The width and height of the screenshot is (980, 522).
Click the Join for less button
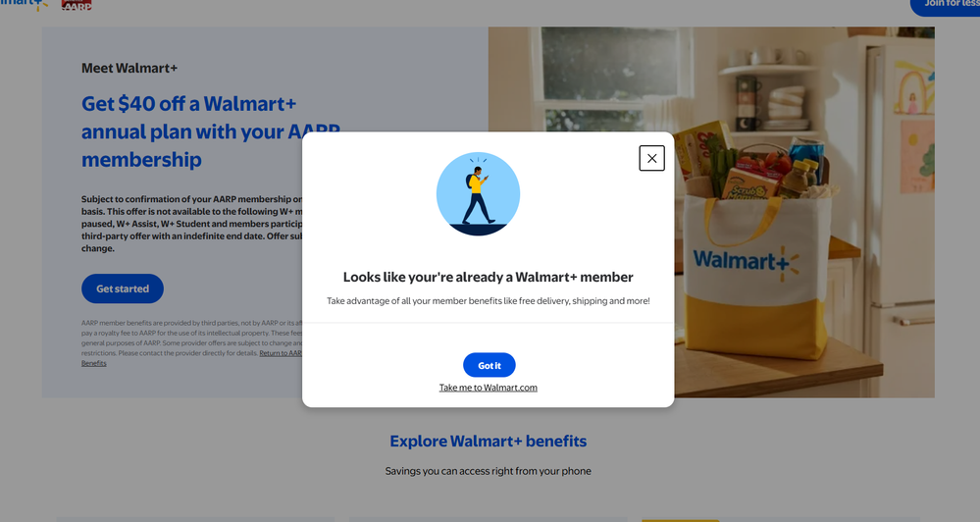pos(947,5)
